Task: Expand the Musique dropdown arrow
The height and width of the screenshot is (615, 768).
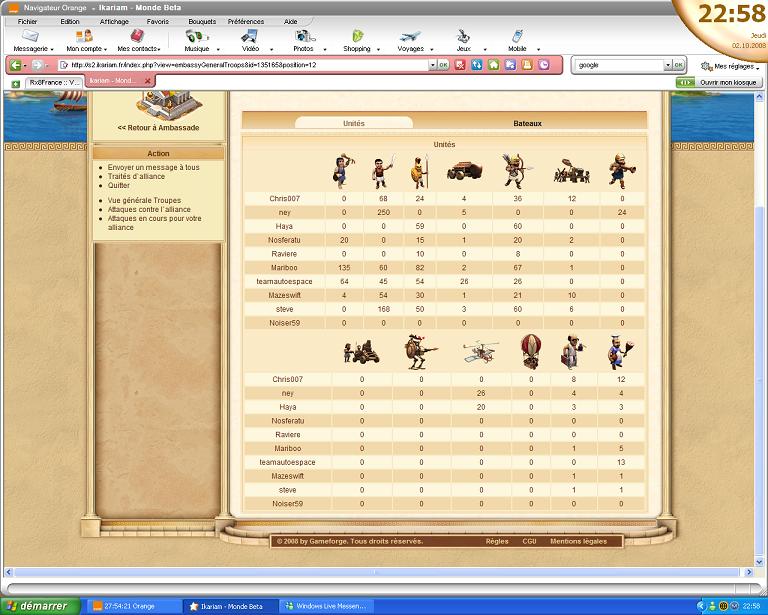Action: (x=218, y=49)
